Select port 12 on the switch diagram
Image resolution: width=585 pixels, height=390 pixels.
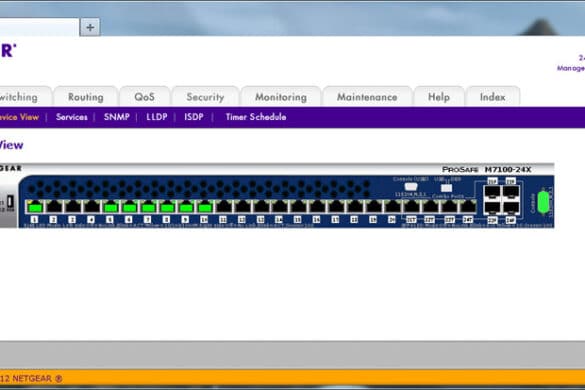coord(243,207)
